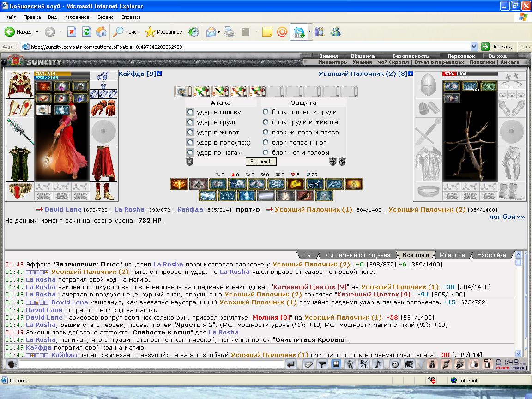Viewport: 532px width, 399px height.
Task: Activate the yellow glowing skill icon
Action: coord(295,184)
